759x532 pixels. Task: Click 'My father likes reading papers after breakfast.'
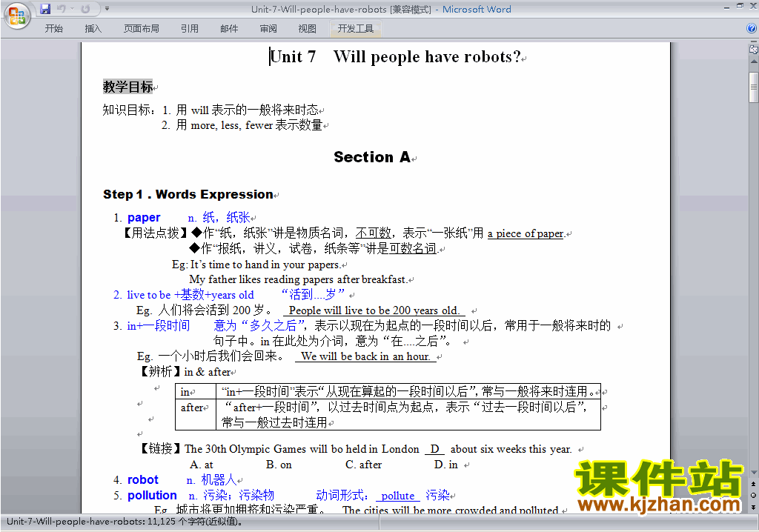(298, 279)
